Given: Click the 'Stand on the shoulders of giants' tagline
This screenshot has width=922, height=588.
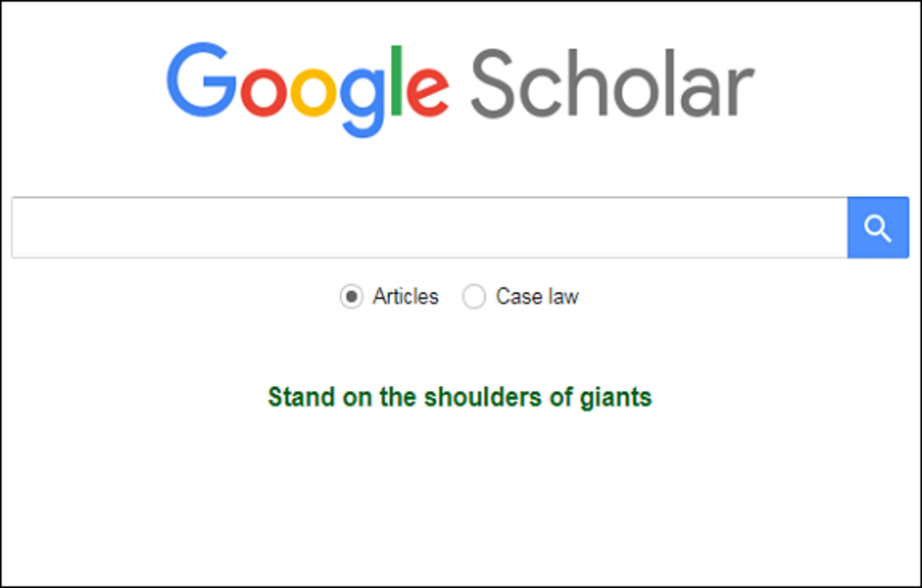Looking at the screenshot, I should (x=460, y=397).
